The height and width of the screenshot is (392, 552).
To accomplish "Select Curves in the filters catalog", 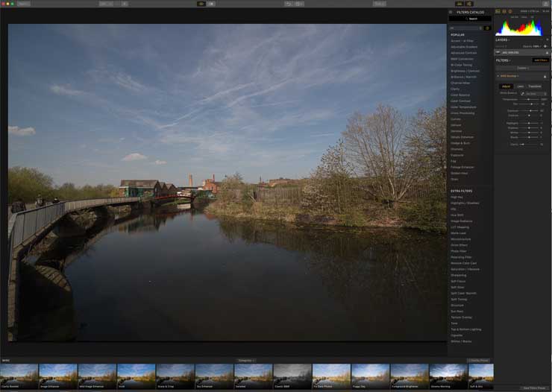I will [456, 119].
